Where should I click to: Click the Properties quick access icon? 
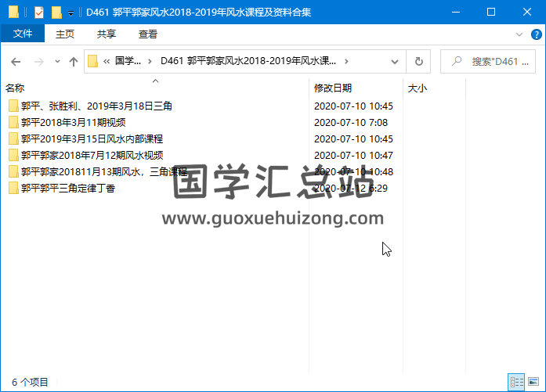(x=39, y=13)
